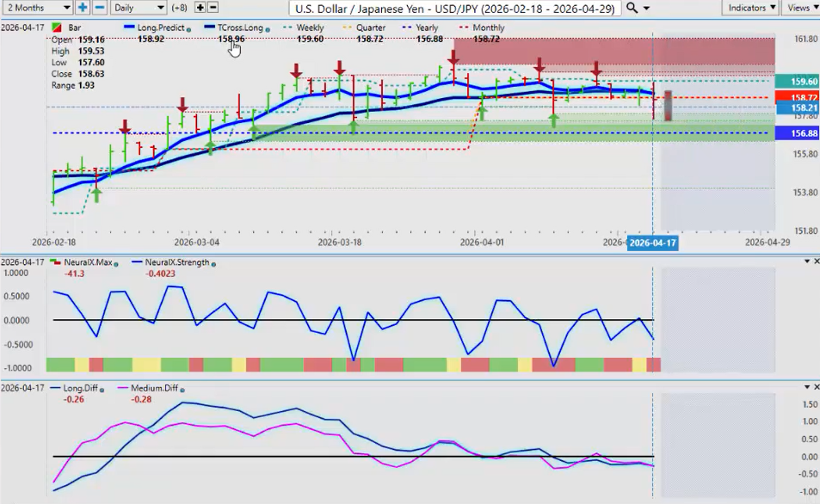Open the Daily interval dropdown
This screenshot has width=820, height=504.
pyautogui.click(x=138, y=8)
